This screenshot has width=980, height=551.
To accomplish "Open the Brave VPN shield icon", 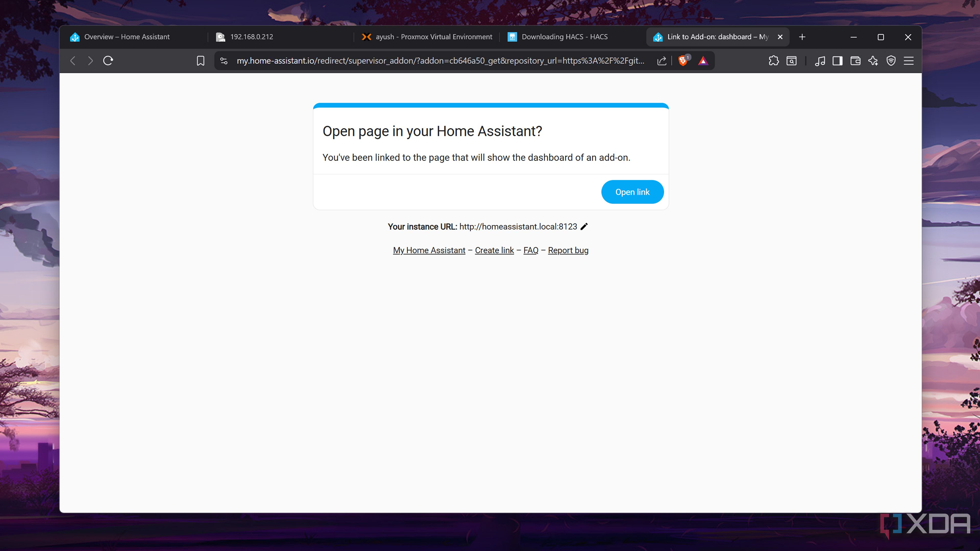I will tap(891, 61).
